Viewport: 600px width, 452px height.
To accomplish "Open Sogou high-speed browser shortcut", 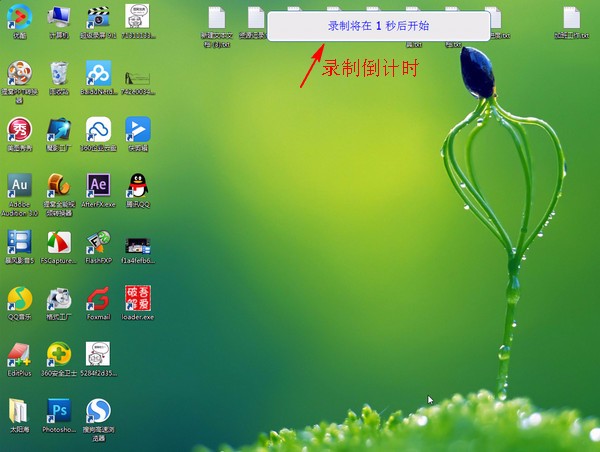I will pyautogui.click(x=98, y=419).
